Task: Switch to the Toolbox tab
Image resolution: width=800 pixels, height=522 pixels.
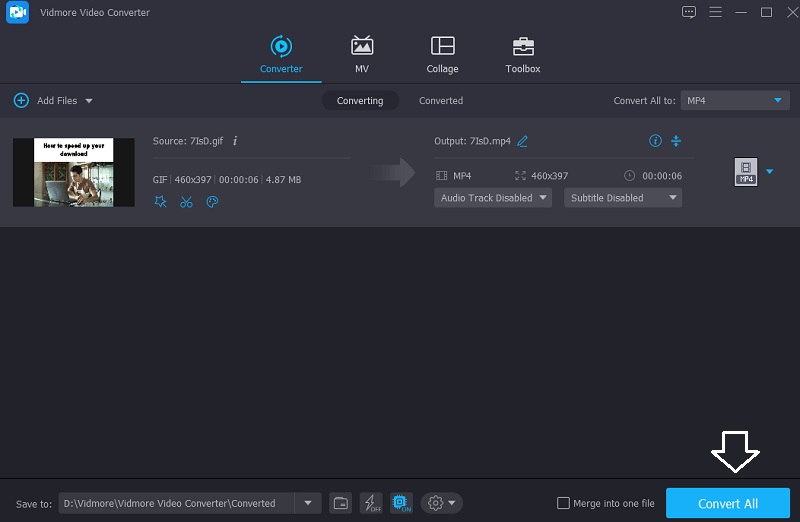Action: 522,55
